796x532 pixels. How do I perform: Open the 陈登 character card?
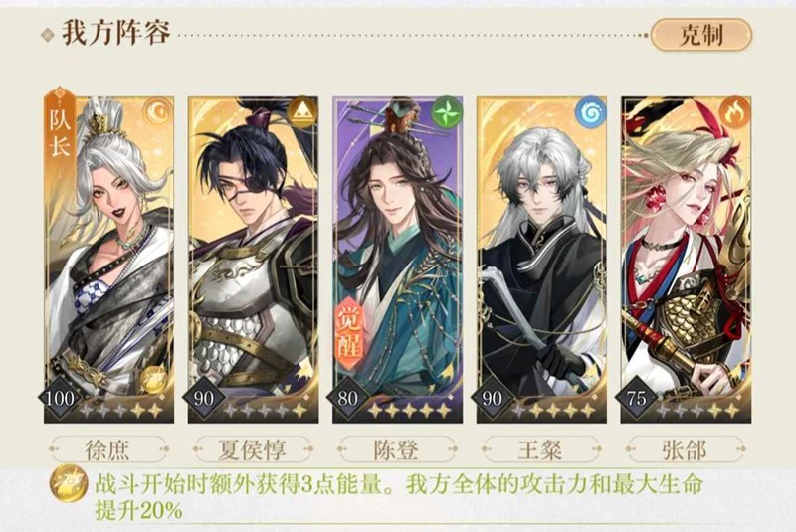point(397,260)
